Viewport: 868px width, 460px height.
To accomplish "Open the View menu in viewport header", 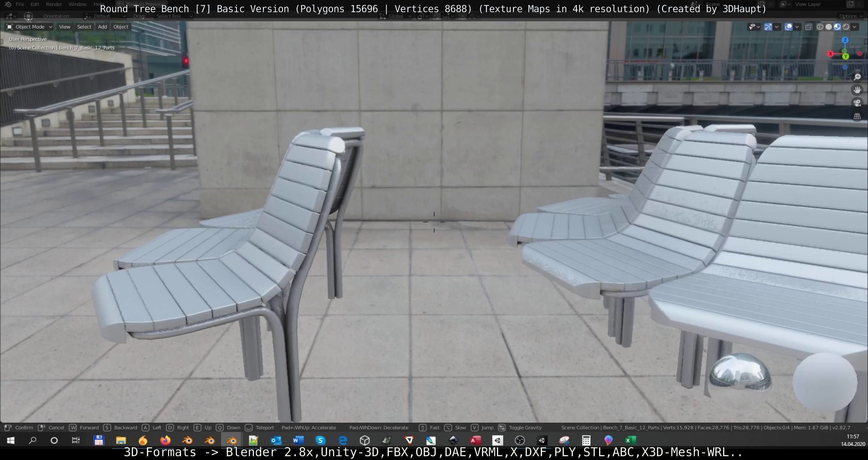I will 64,27.
